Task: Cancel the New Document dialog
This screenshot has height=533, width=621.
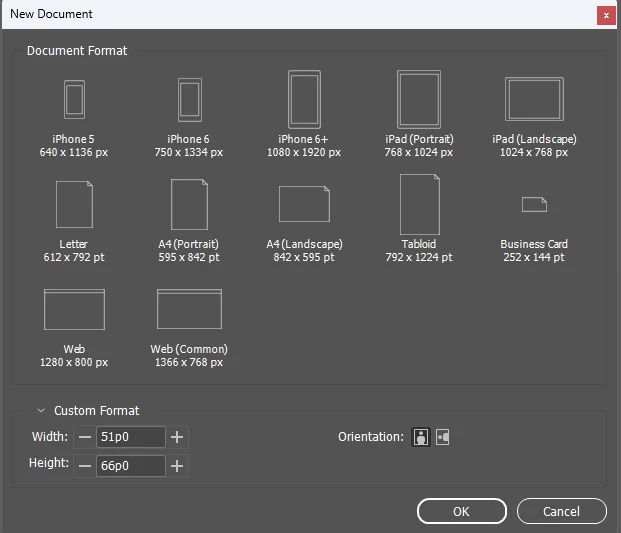Action: pos(562,511)
